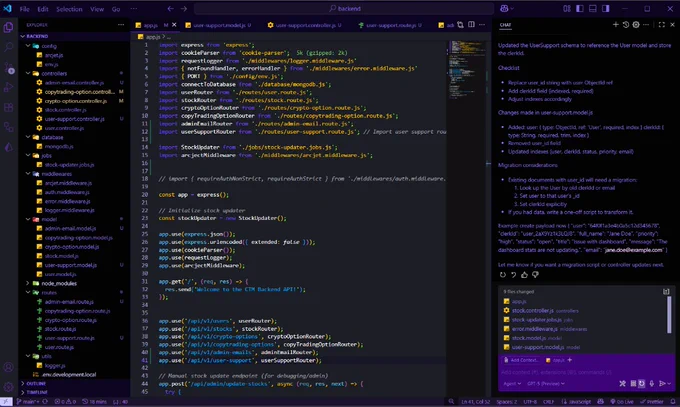The height and width of the screenshot is (407, 680).
Task: Open the GPT-5 (Preview) model picker
Action: coord(546,384)
